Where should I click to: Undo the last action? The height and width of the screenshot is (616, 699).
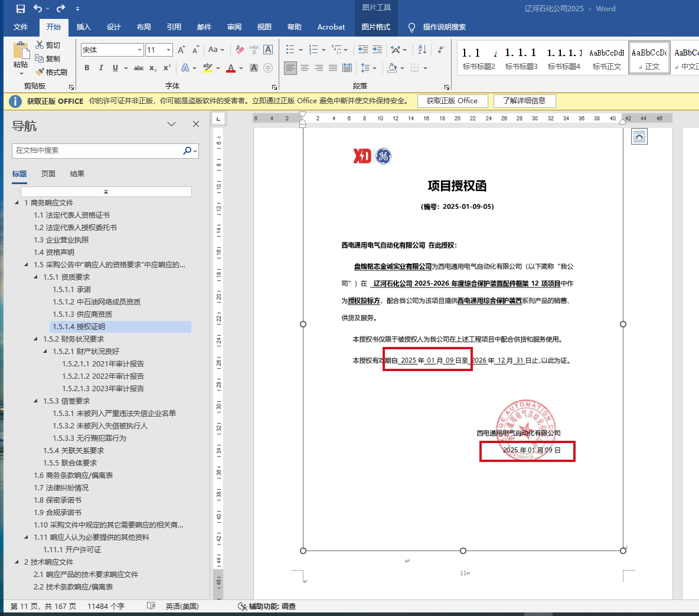[x=38, y=8]
